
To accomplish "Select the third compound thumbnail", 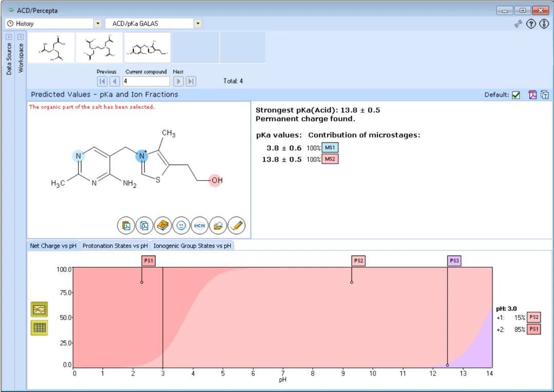I will coord(147,48).
